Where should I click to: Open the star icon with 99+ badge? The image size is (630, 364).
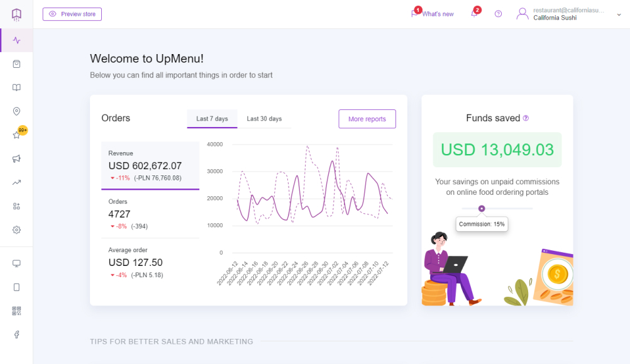point(17,135)
